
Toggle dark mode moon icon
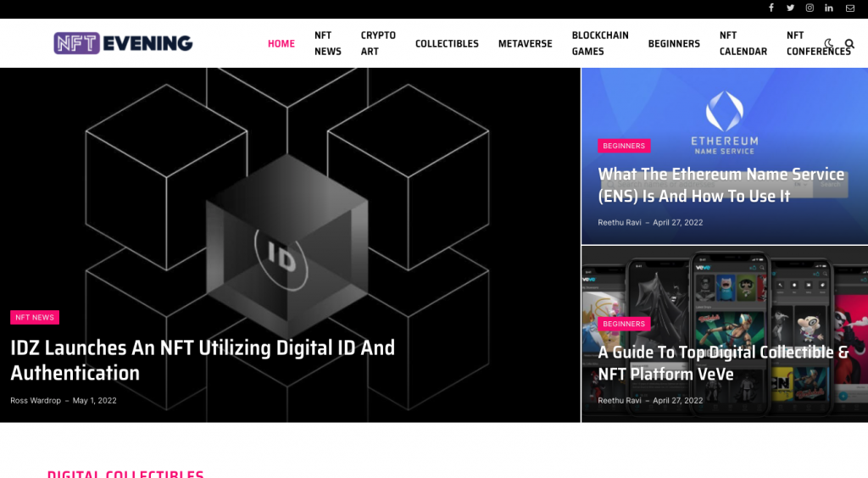pyautogui.click(x=829, y=43)
